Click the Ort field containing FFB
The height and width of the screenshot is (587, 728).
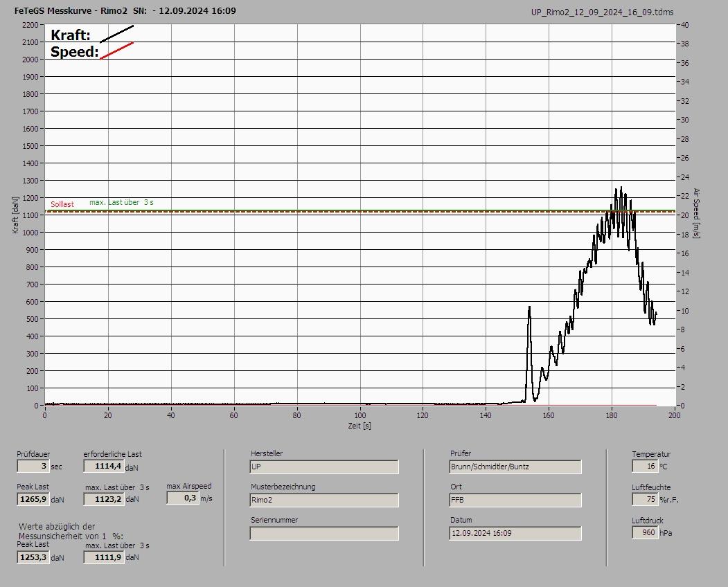515,500
